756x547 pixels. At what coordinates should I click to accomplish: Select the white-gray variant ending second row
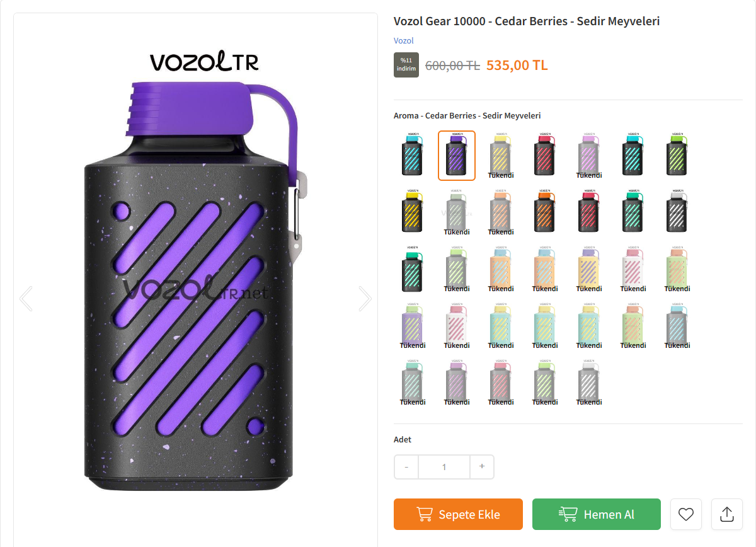click(x=677, y=212)
